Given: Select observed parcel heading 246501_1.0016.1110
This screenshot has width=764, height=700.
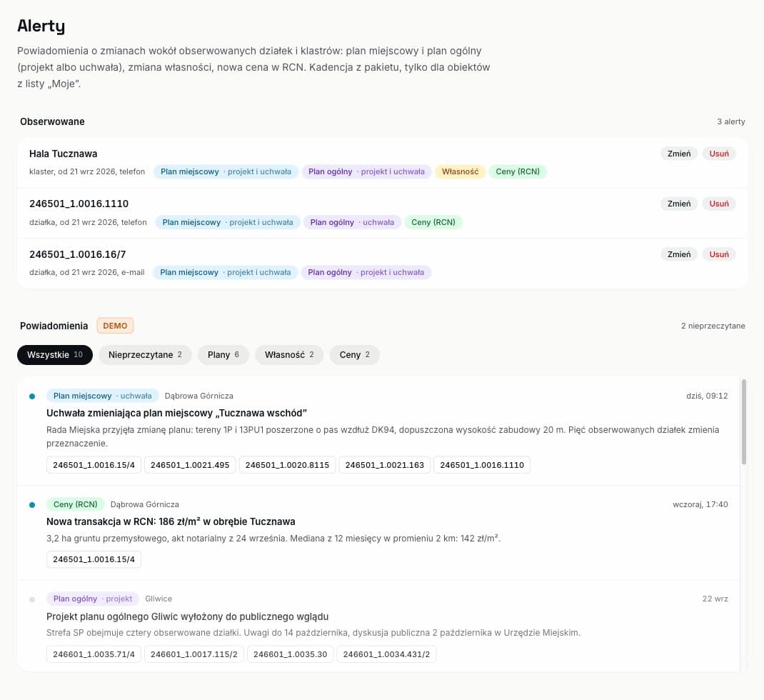Looking at the screenshot, I should click(x=79, y=204).
